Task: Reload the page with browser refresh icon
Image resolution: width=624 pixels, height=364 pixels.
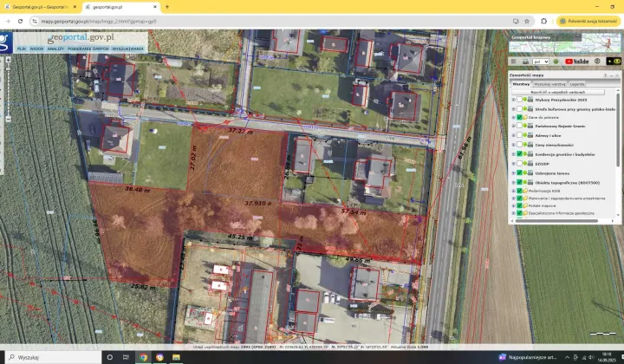Action: coord(30,20)
